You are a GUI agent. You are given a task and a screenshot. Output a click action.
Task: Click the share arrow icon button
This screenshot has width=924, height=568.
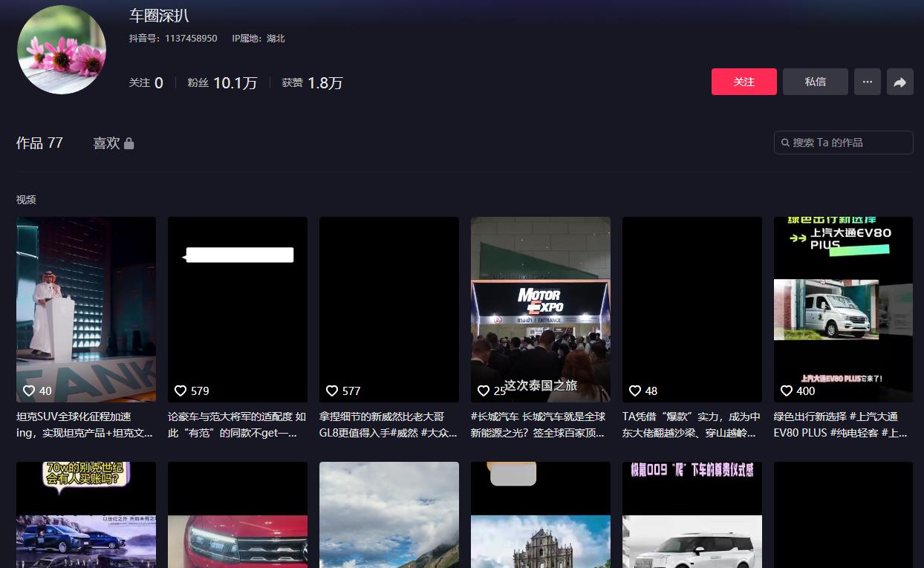point(900,82)
